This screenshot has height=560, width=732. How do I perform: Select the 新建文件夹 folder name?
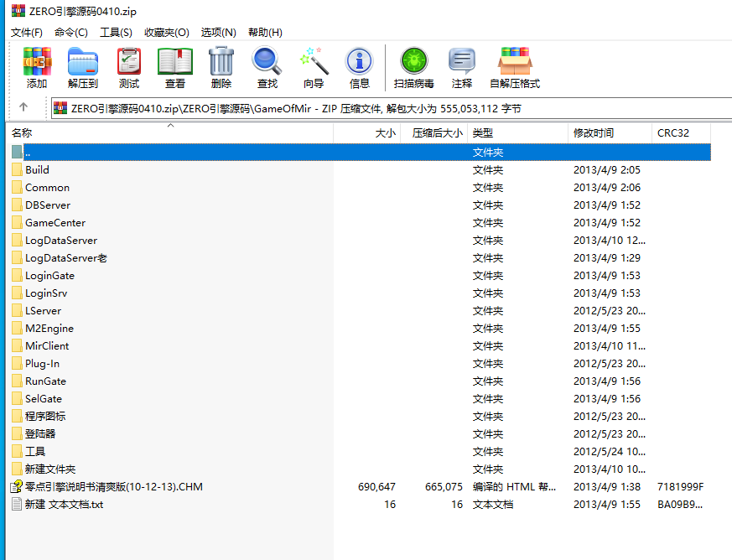coord(50,469)
